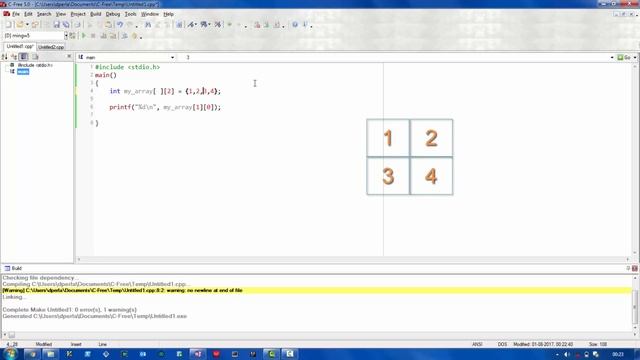Click the system clock in taskbar
The height and width of the screenshot is (360, 640).
[x=618, y=354]
